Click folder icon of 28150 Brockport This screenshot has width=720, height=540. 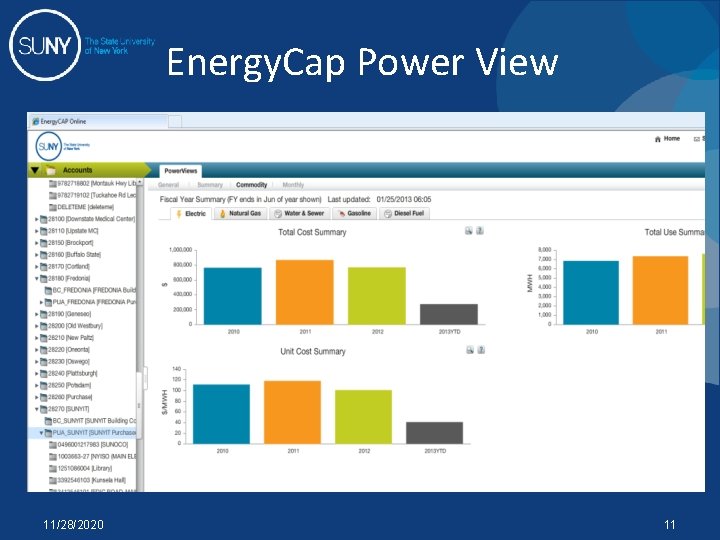pos(44,243)
